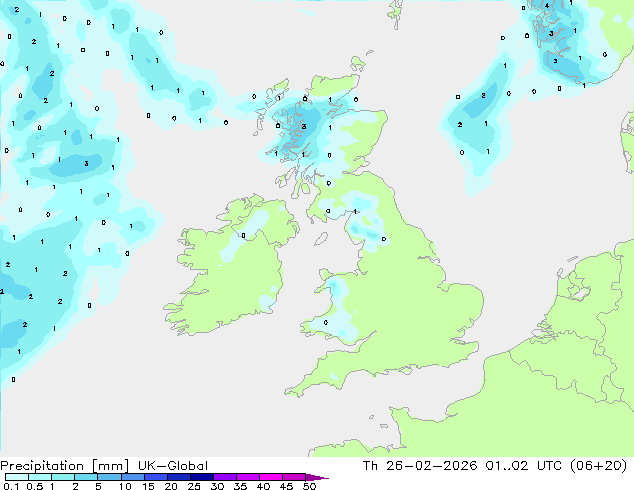Click the 35–40 mm violet swatch
This screenshot has width=634, height=490.
248,477
